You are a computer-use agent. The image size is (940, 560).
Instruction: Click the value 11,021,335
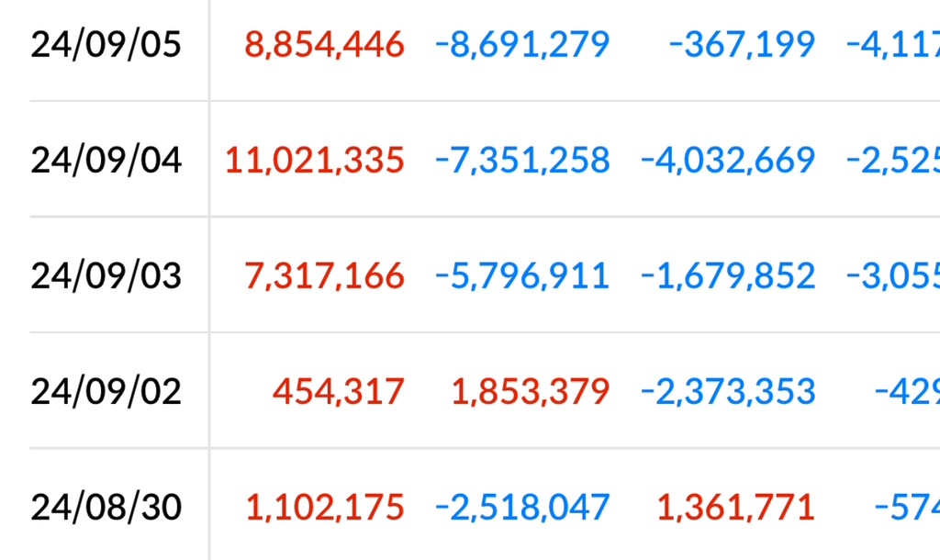coord(315,160)
